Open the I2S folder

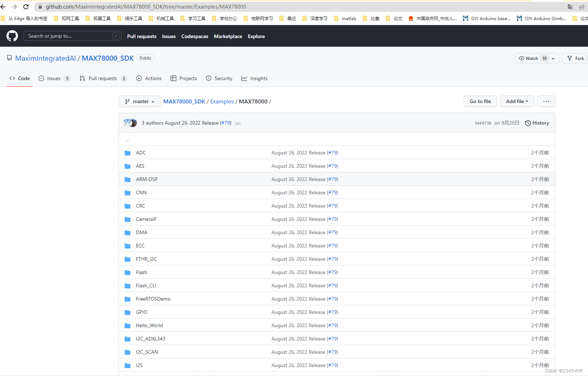(139, 365)
